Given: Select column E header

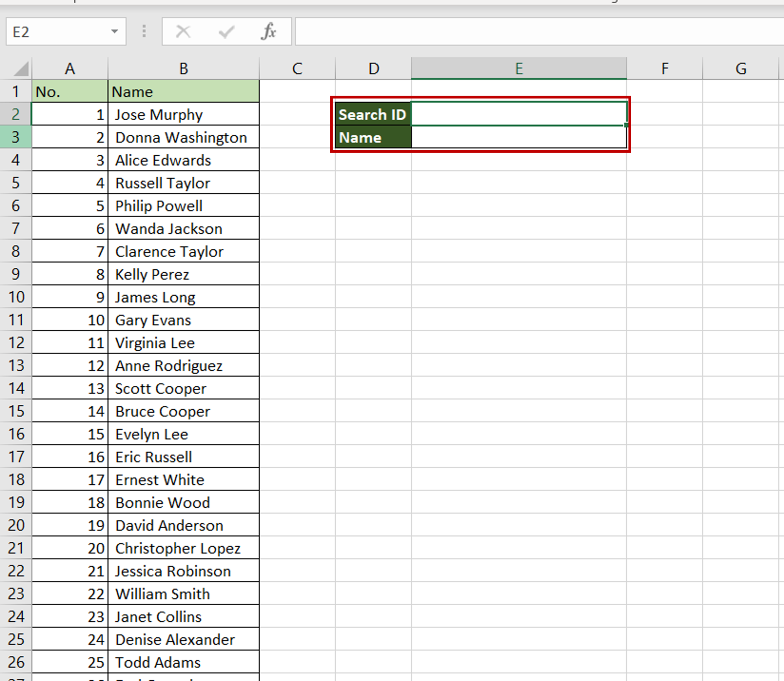Looking at the screenshot, I should [519, 69].
